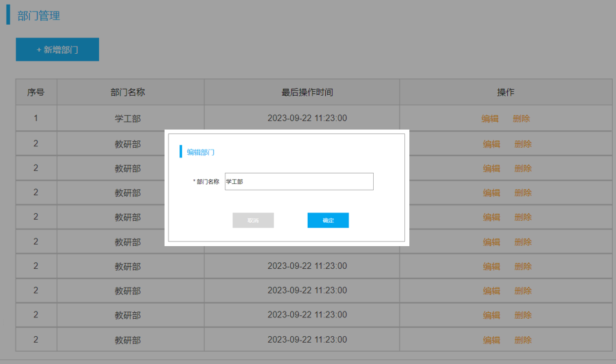
Task: Click the 部门名称 column header
Action: (128, 93)
